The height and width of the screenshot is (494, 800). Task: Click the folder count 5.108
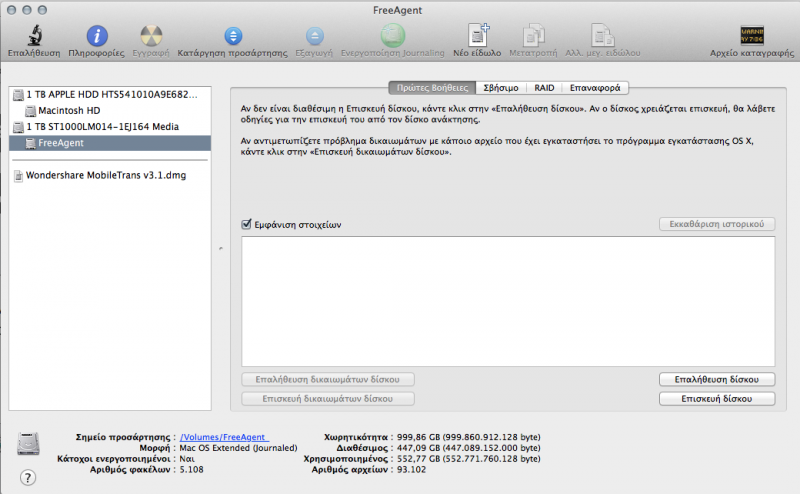point(191,470)
